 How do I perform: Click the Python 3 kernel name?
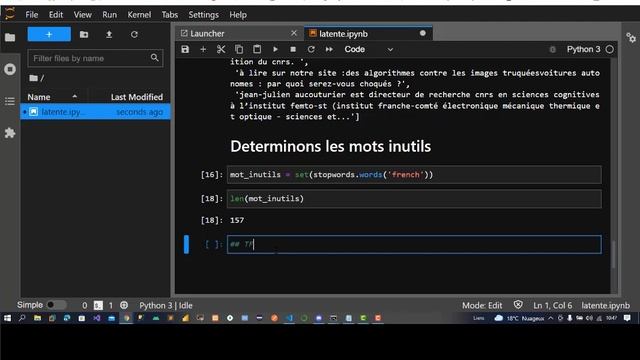coord(583,49)
